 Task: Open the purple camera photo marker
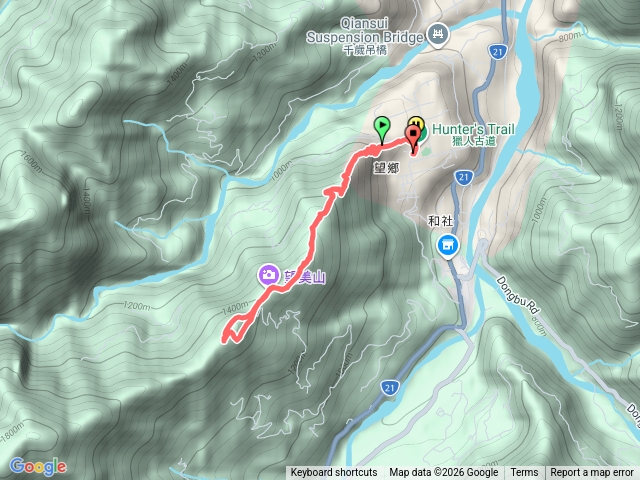tap(268, 275)
